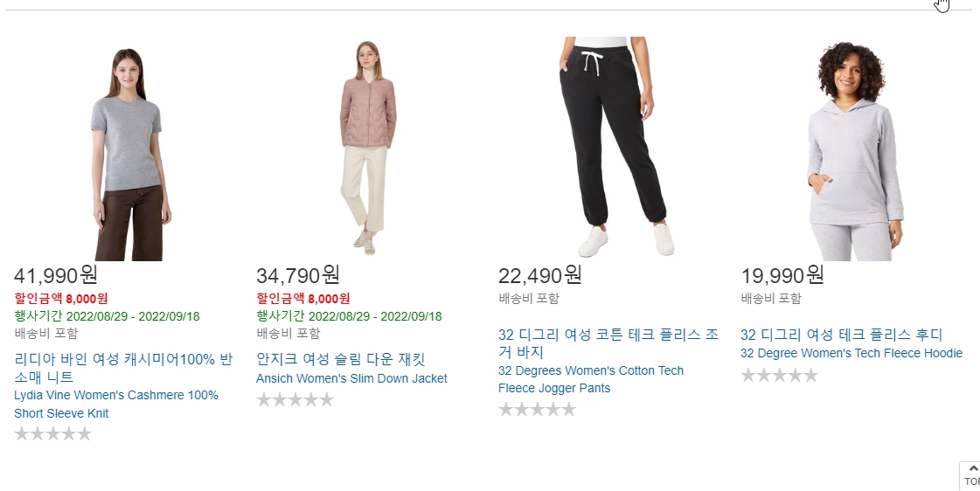The width and height of the screenshot is (980, 491).
Task: Click star rating under jogger pants
Action: (x=537, y=409)
